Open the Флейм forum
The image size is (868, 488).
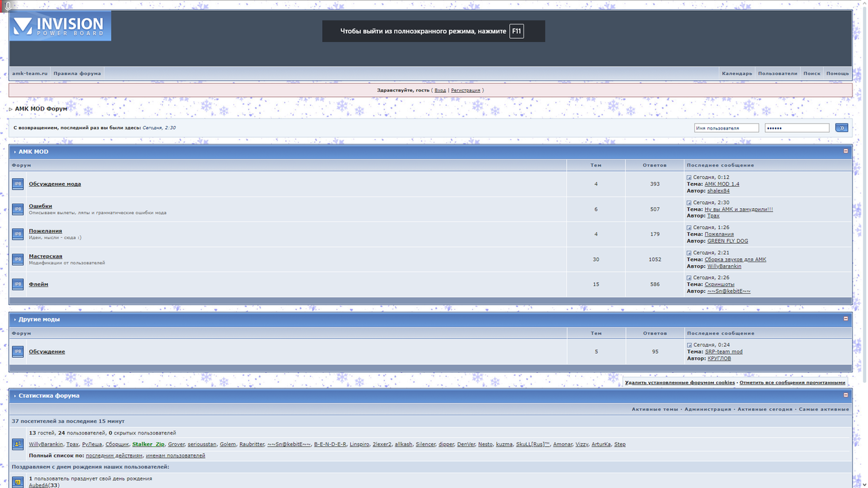click(x=38, y=284)
